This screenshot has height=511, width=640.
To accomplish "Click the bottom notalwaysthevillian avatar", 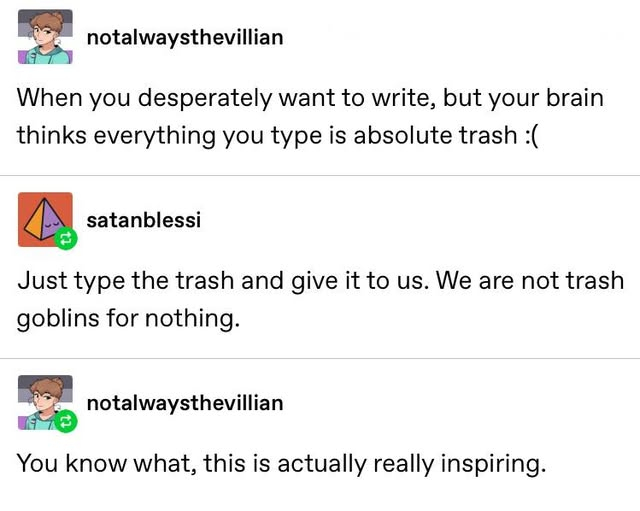I will click(x=45, y=403).
